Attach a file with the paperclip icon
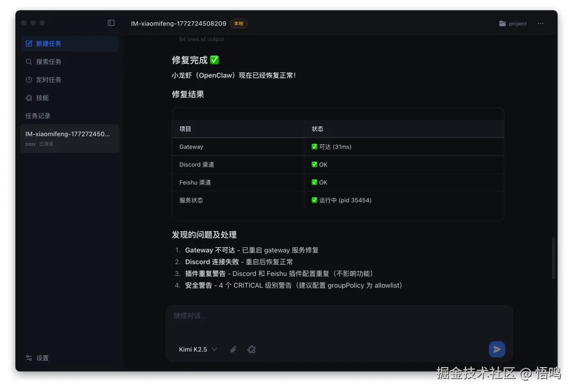This screenshot has width=573, height=392. (x=232, y=349)
